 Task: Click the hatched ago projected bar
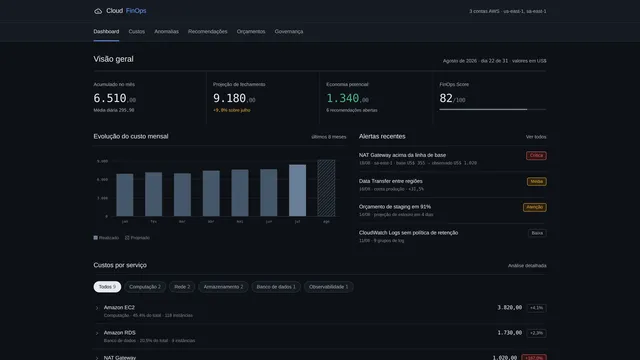point(326,188)
